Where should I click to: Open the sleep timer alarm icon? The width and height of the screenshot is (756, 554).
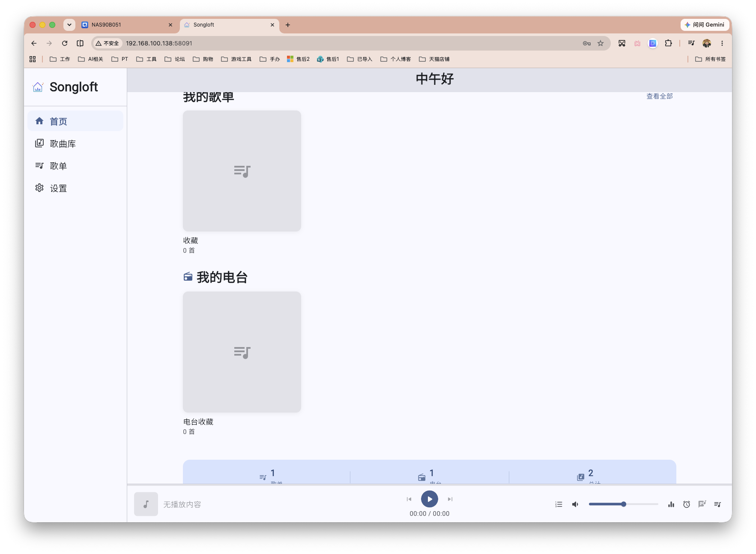(687, 504)
